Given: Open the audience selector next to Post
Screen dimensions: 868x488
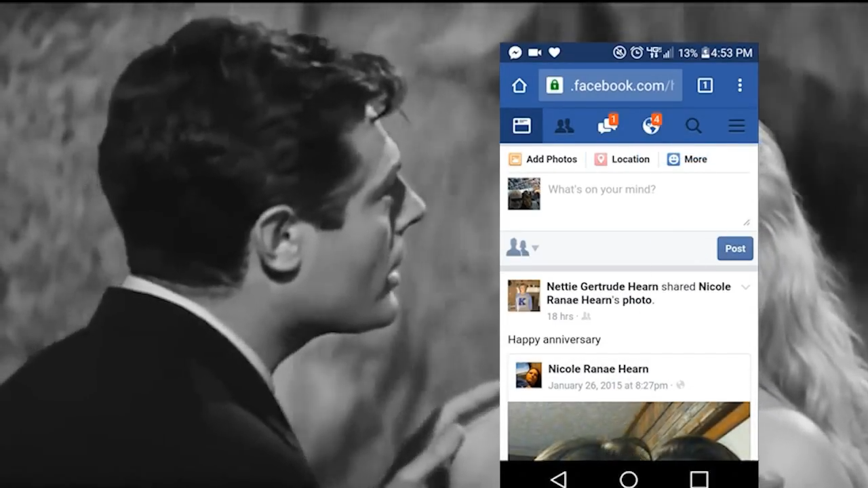Looking at the screenshot, I should click(522, 248).
